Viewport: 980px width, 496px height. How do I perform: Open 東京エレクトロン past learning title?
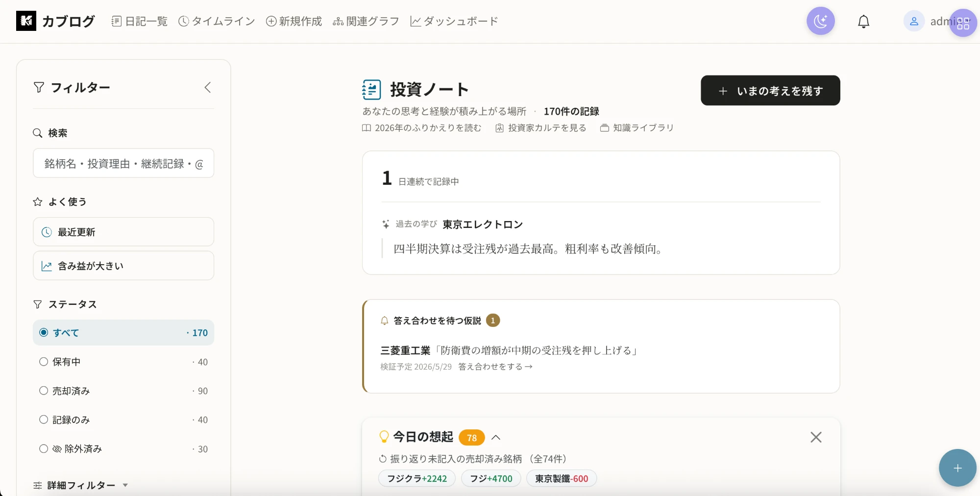click(483, 224)
